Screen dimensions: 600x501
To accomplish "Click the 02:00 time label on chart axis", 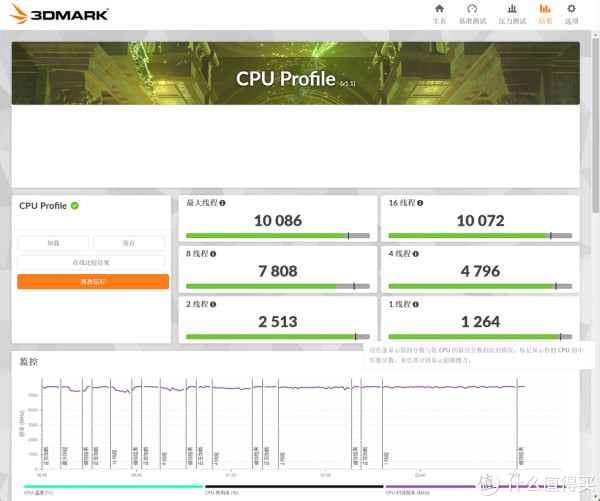I will click(x=325, y=475).
